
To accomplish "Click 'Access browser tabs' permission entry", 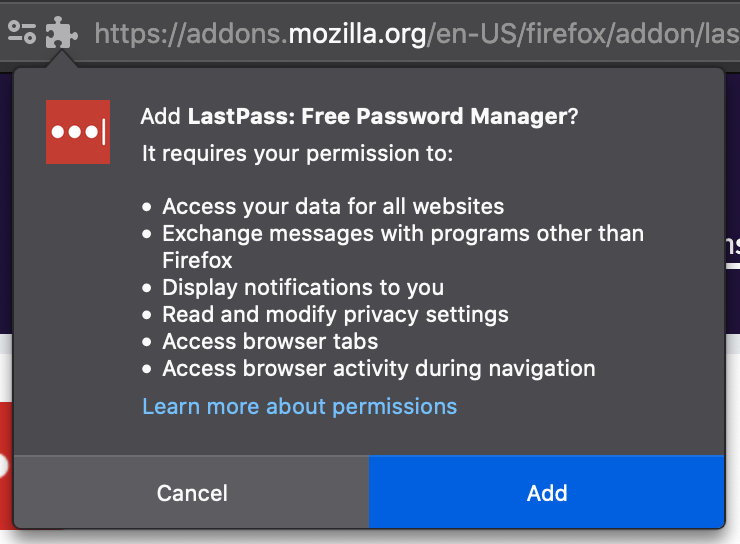I will tap(270, 342).
